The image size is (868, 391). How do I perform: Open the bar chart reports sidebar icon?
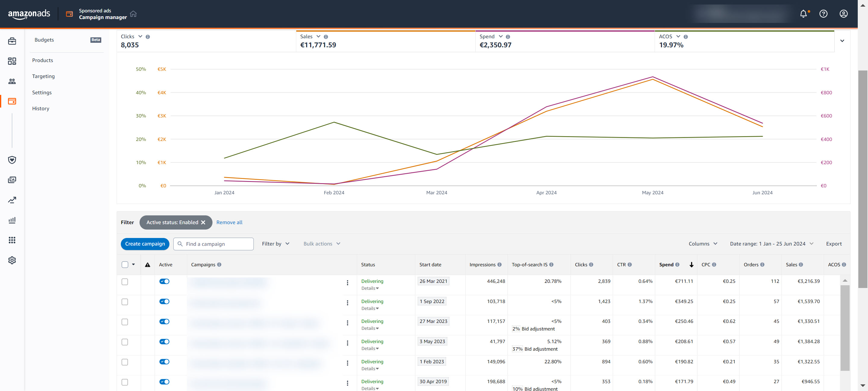tap(12, 220)
